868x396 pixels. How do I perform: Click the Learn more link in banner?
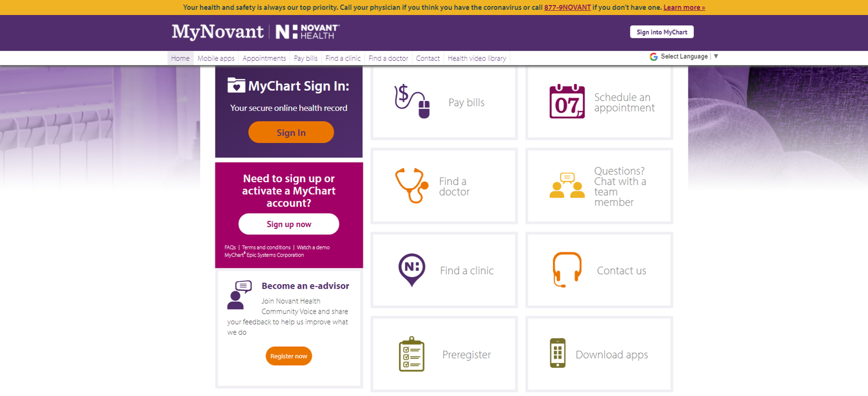click(x=684, y=8)
